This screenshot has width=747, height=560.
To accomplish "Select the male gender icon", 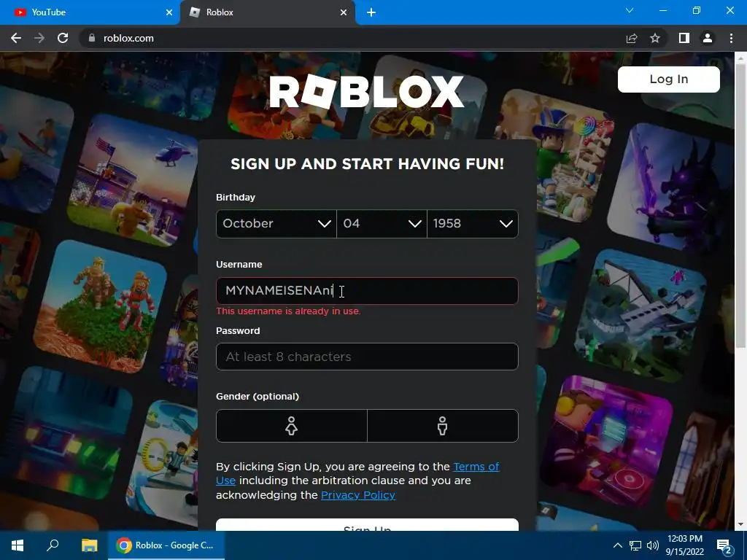I will point(443,426).
